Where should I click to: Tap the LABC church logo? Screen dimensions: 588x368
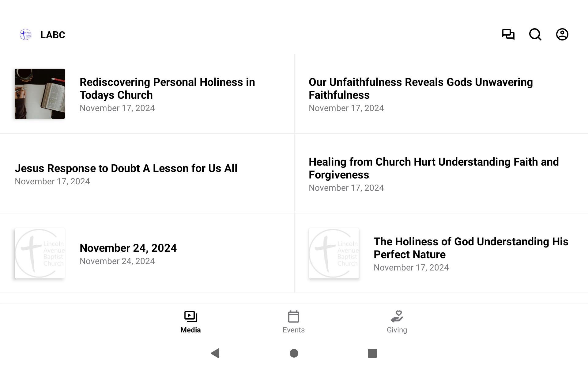[25, 35]
